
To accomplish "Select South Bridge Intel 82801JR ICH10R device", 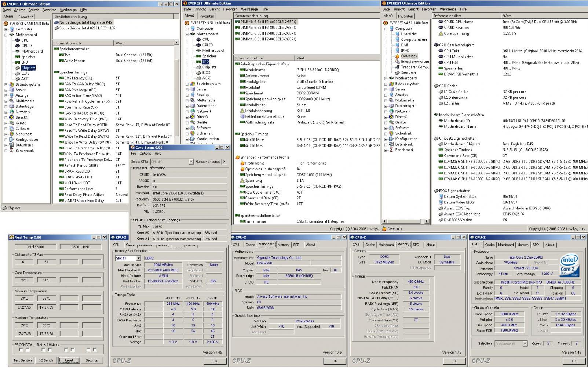I will click(x=87, y=28).
